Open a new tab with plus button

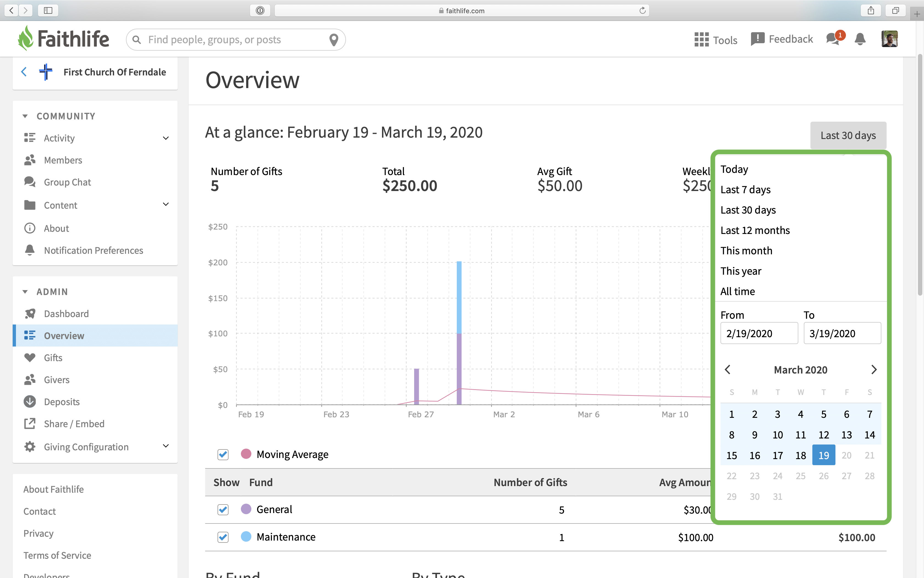(917, 14)
